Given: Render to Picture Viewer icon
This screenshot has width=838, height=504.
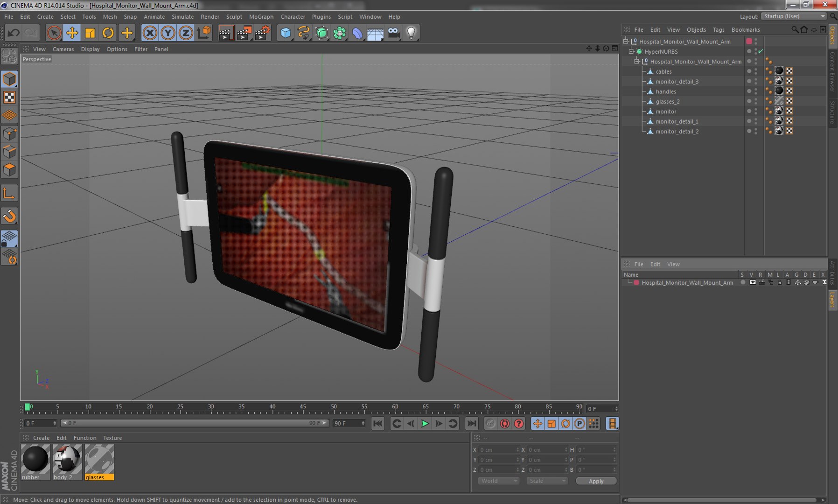Looking at the screenshot, I should [244, 33].
